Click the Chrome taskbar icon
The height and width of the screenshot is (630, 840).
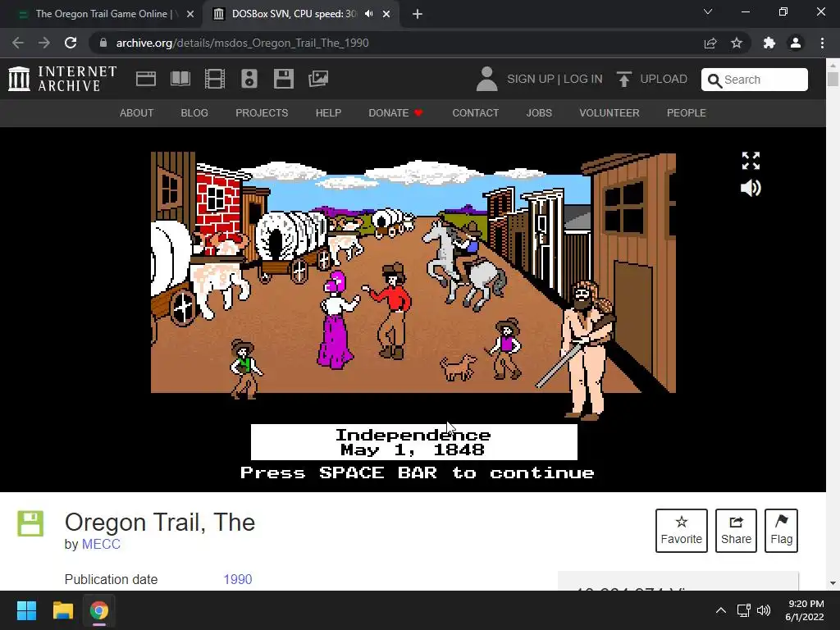(x=99, y=610)
